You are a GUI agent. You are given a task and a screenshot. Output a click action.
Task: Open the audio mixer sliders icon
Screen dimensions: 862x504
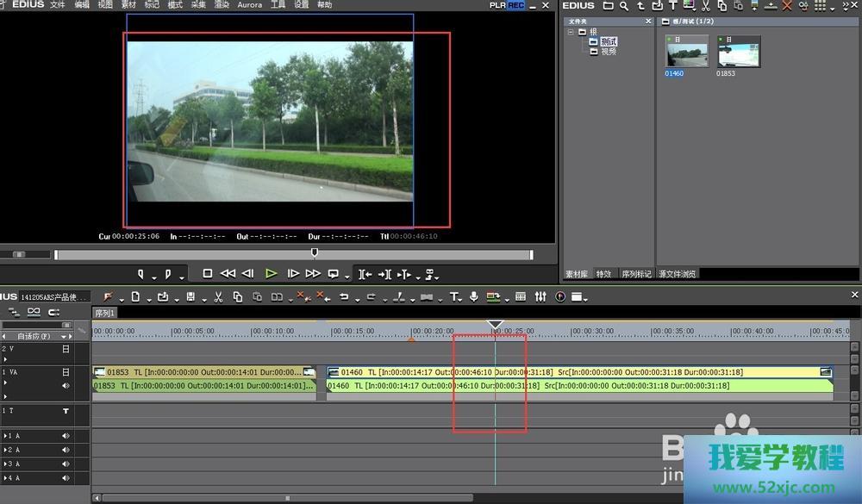540,297
